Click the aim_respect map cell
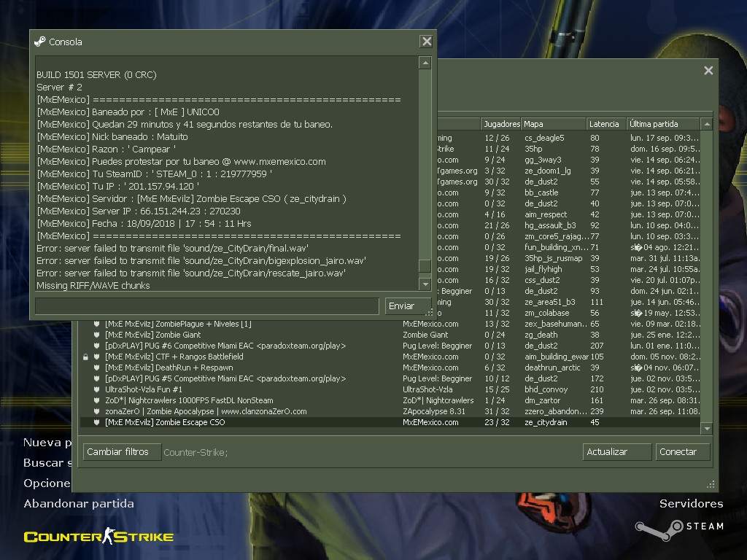Viewport: 747px width, 560px height. (x=546, y=215)
